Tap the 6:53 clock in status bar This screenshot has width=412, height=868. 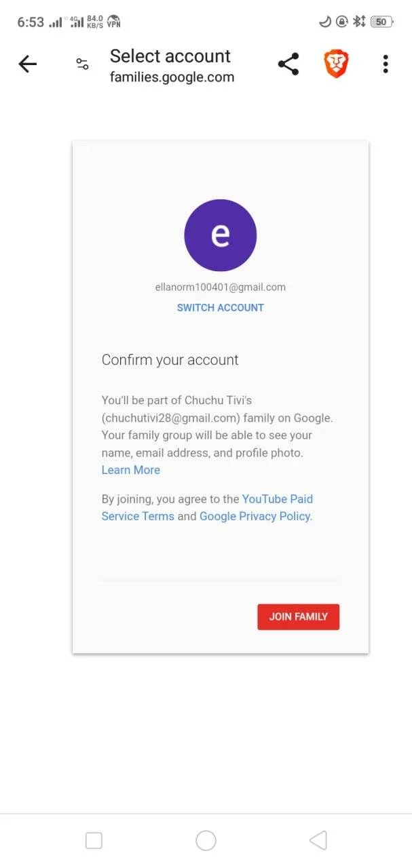coord(31,22)
